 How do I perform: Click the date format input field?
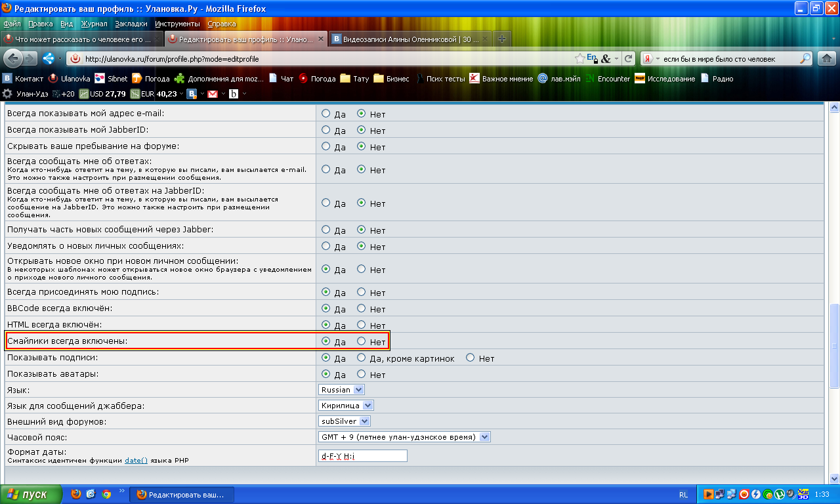362,456
